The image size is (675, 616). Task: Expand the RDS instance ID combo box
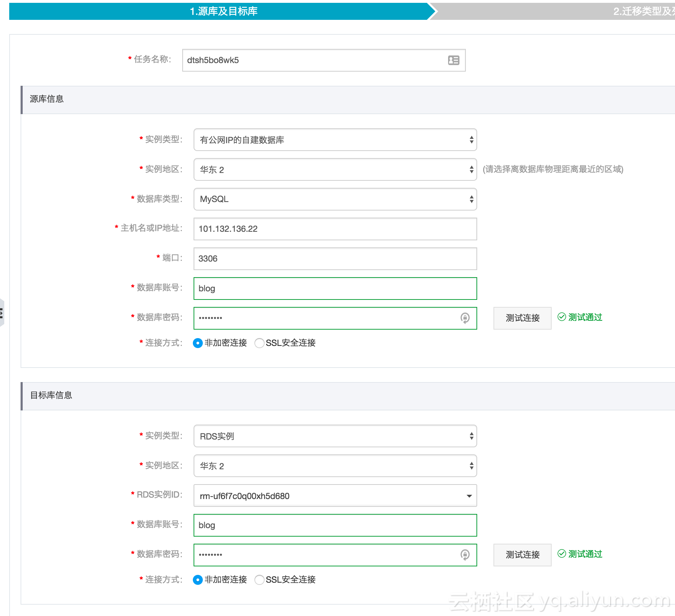point(335,495)
